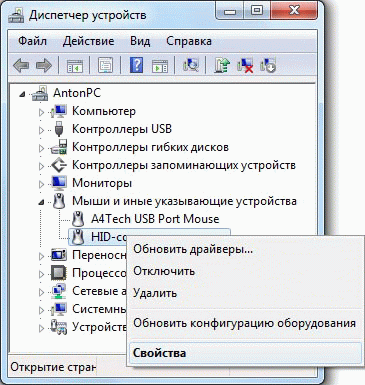Click the Update driver software toolbar icon
Screen dimensions: 365x385
coord(222,65)
